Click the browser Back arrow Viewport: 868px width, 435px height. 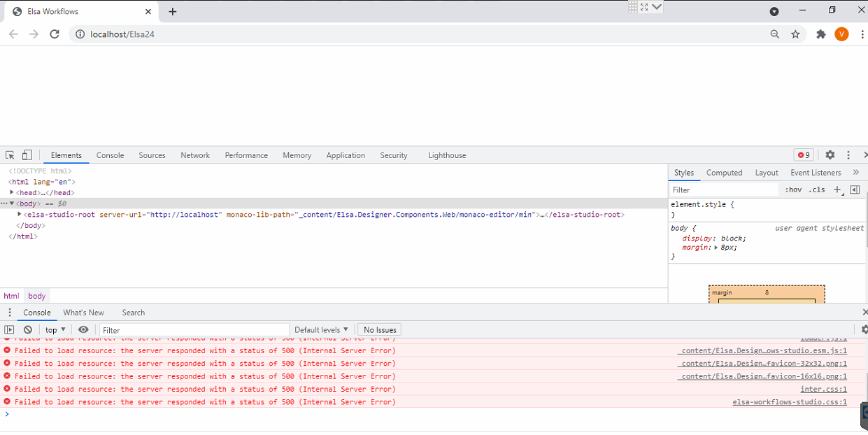[13, 34]
